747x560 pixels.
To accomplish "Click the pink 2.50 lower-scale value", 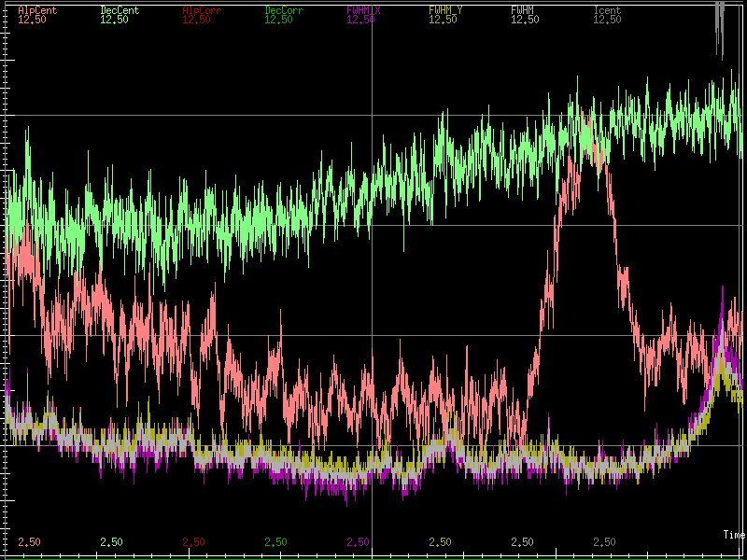I will pos(30,542).
